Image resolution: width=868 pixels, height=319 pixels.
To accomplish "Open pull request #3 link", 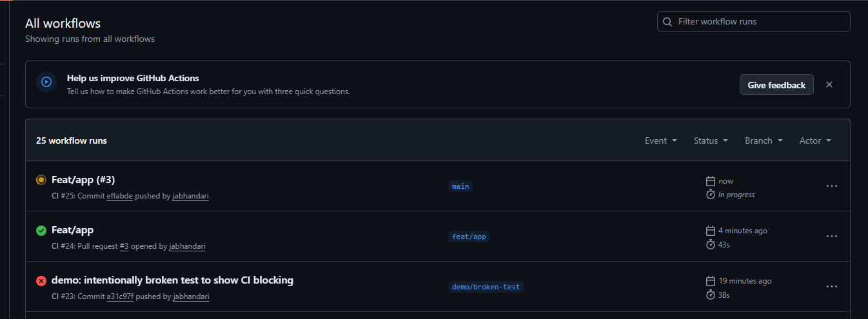I will (x=124, y=246).
